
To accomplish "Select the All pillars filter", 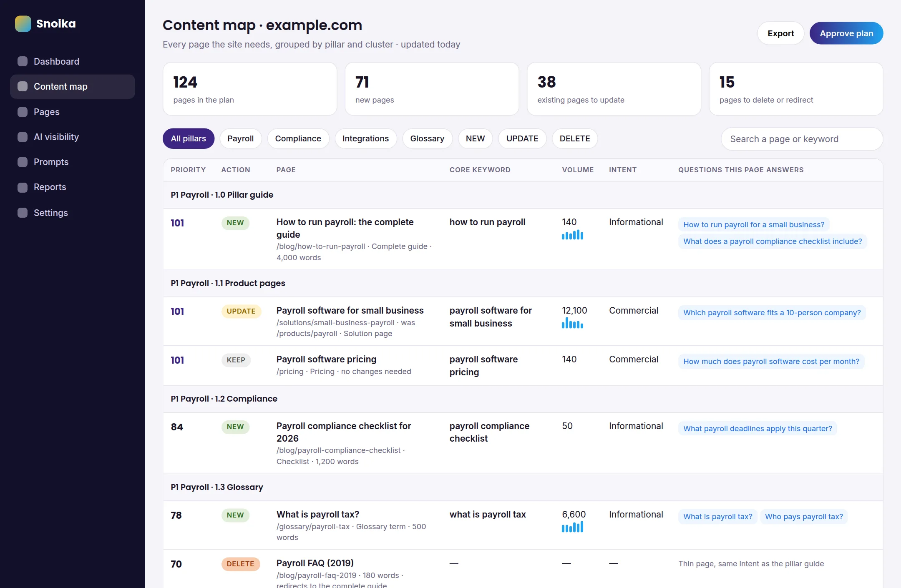I will tap(189, 138).
